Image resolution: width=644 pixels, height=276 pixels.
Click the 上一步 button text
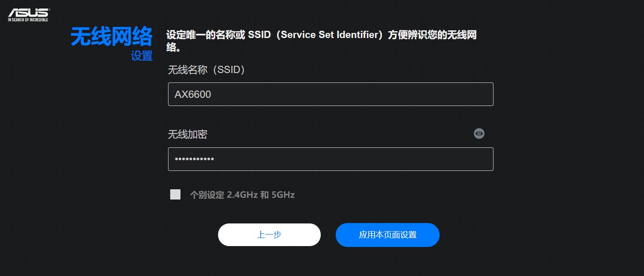tap(269, 235)
